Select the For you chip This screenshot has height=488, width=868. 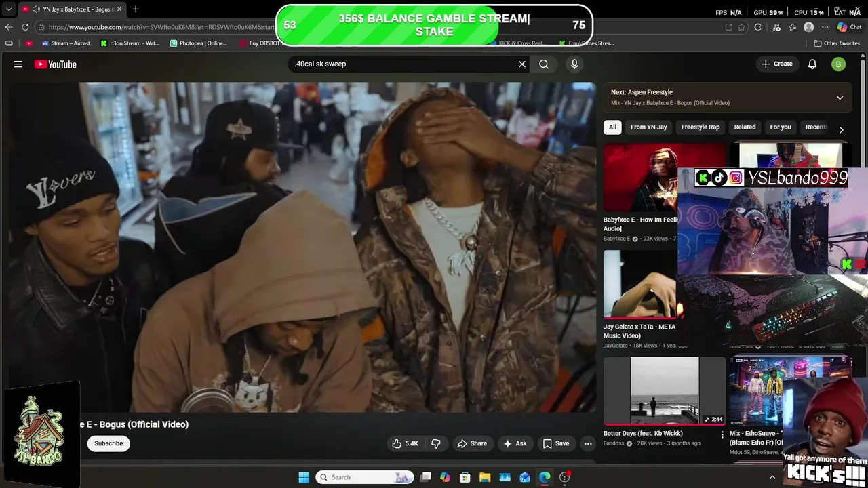point(781,127)
